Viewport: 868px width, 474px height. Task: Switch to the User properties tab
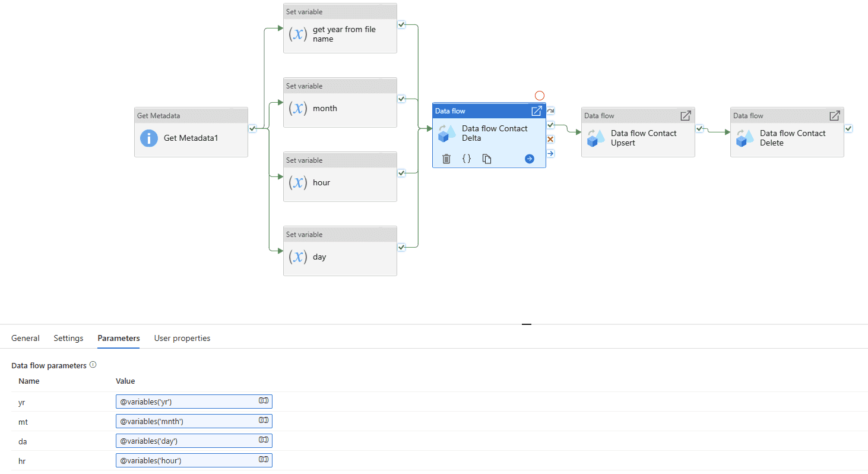coord(182,338)
